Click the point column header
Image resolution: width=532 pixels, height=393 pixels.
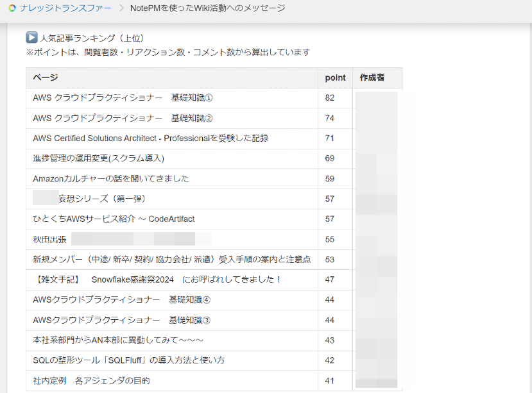click(335, 78)
